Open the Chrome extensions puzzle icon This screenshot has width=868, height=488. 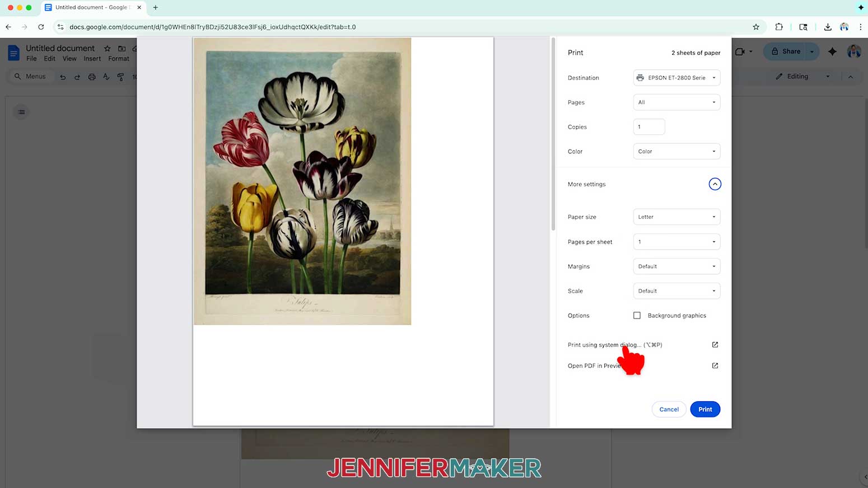tap(779, 27)
